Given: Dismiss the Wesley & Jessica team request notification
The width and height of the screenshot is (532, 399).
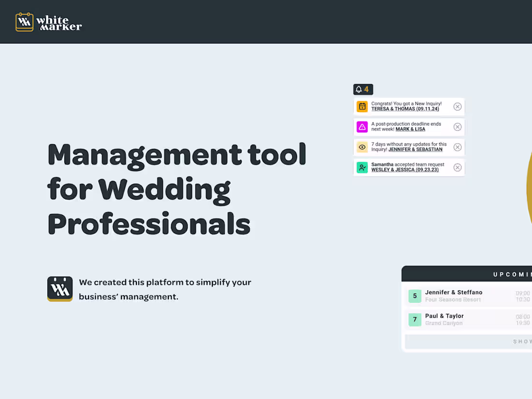Looking at the screenshot, I should coord(457,167).
